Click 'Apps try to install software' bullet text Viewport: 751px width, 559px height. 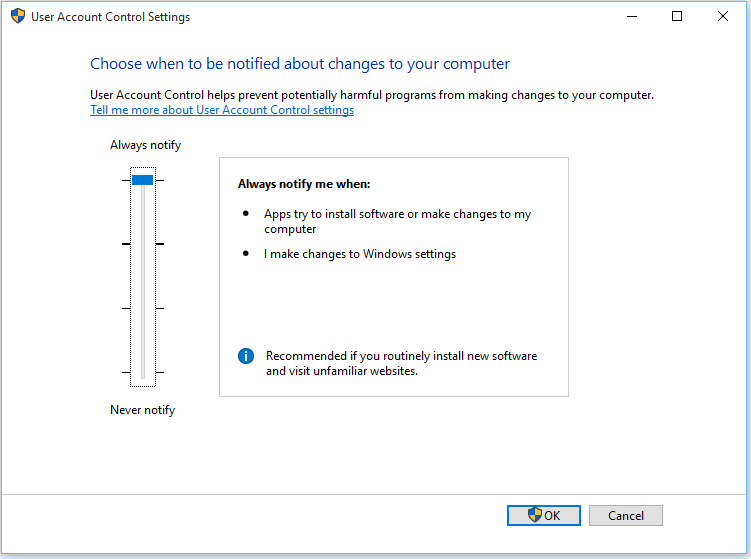(x=397, y=221)
